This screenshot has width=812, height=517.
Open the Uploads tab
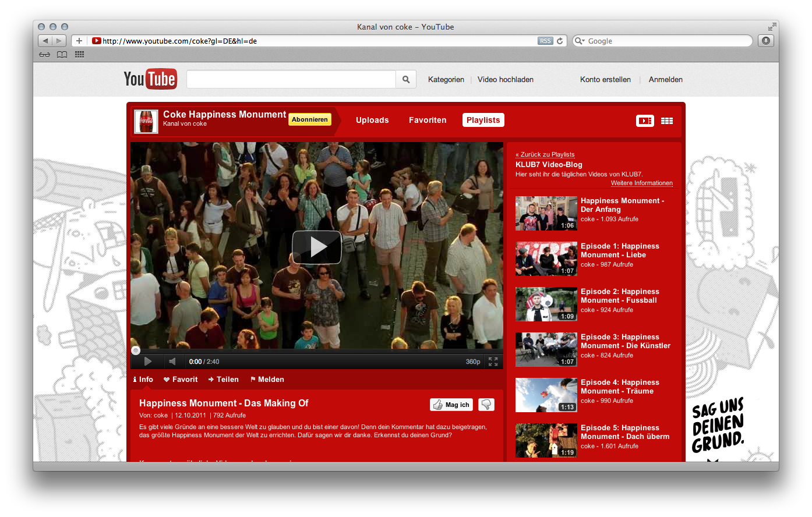[372, 120]
